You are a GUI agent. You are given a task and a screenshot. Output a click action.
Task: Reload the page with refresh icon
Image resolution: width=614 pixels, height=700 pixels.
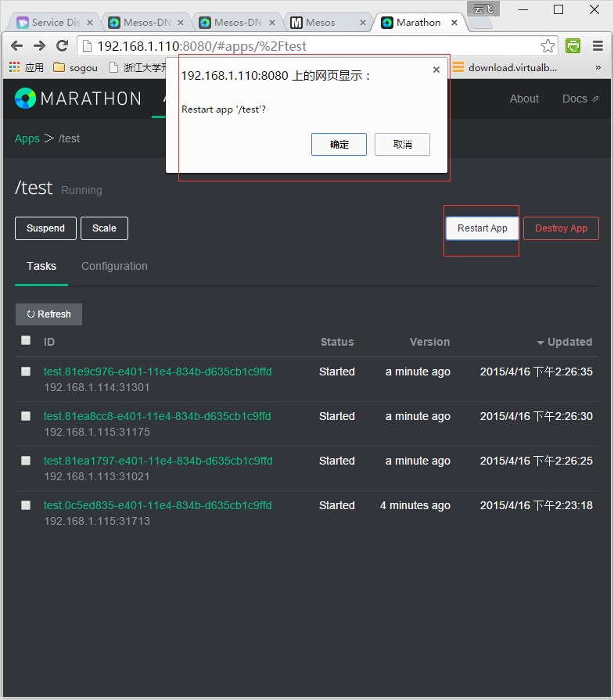coord(63,45)
